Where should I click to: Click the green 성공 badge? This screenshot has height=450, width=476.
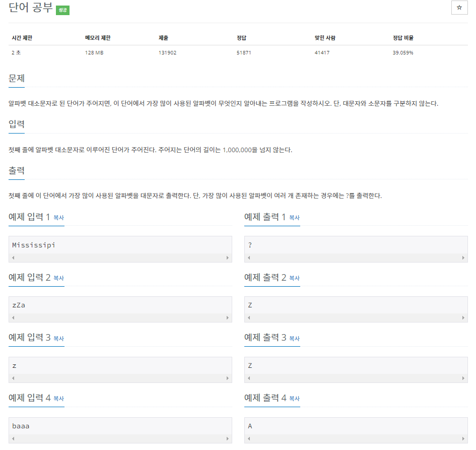[x=62, y=10]
